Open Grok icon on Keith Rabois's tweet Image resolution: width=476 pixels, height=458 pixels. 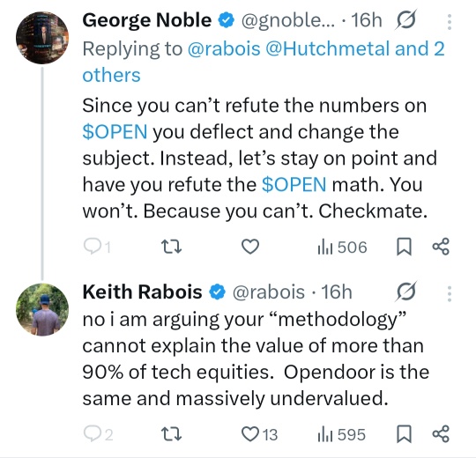point(405,292)
